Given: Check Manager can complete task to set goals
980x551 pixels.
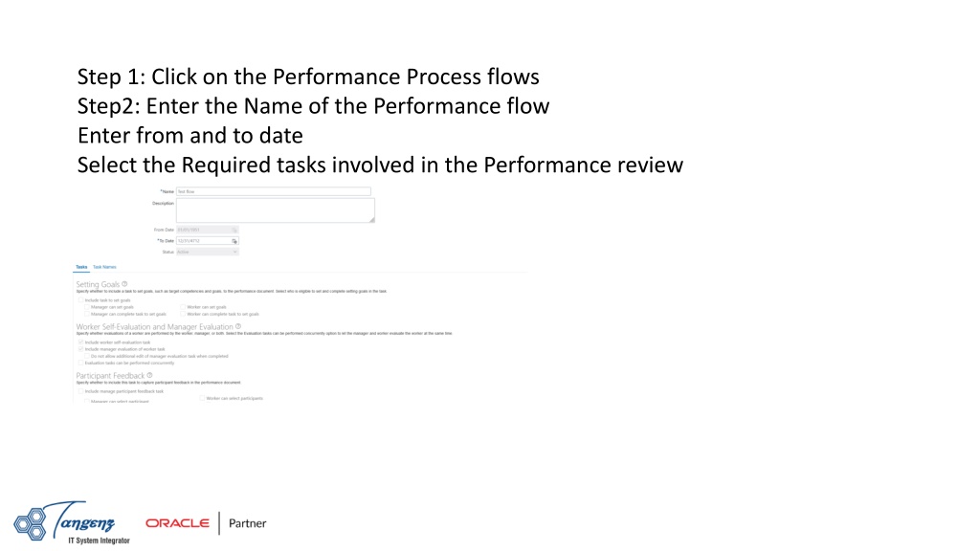Looking at the screenshot, I should pyautogui.click(x=87, y=314).
